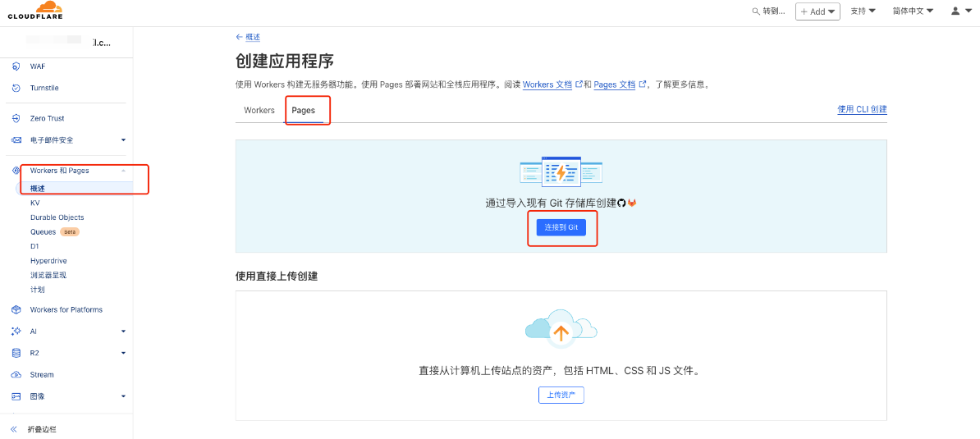Click the back arrow before 概述
The width and height of the screenshot is (980, 439).
point(240,37)
